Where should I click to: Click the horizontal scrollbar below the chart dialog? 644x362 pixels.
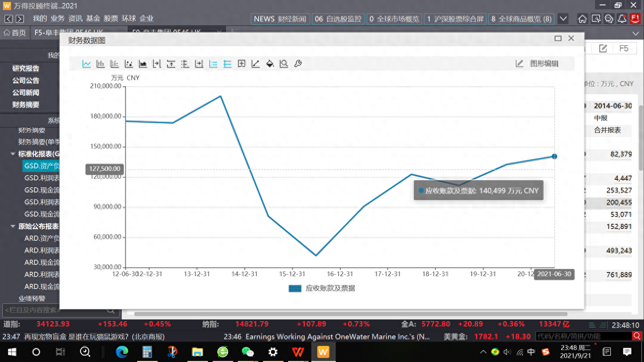pos(349,314)
